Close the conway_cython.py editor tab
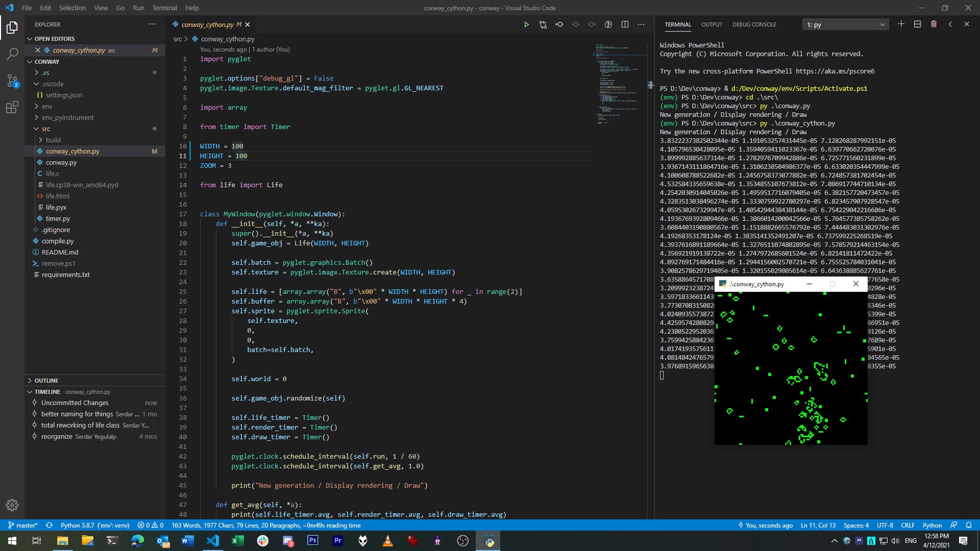Image resolution: width=980 pixels, height=551 pixels. [248, 24]
